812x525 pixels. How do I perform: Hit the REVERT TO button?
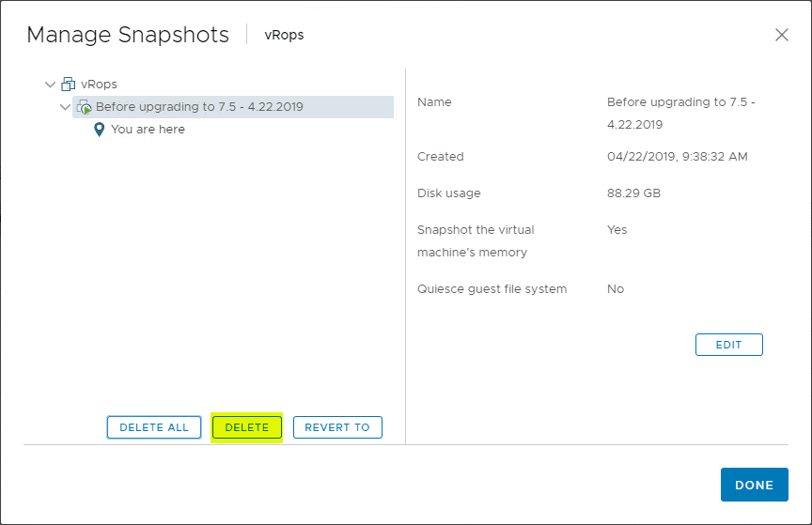tap(337, 427)
